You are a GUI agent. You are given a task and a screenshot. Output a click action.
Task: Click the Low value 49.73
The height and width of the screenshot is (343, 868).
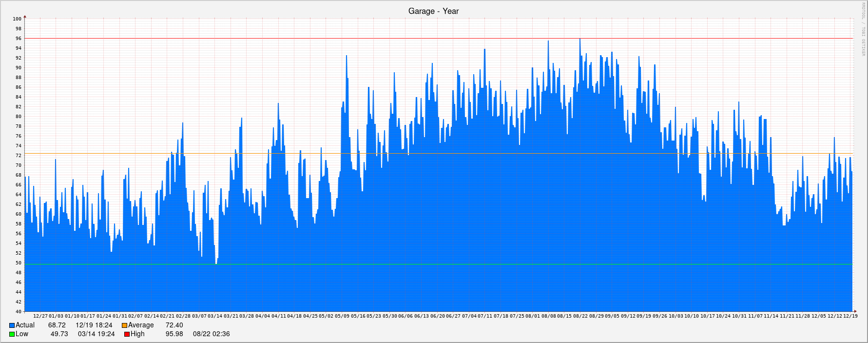[x=59, y=334]
